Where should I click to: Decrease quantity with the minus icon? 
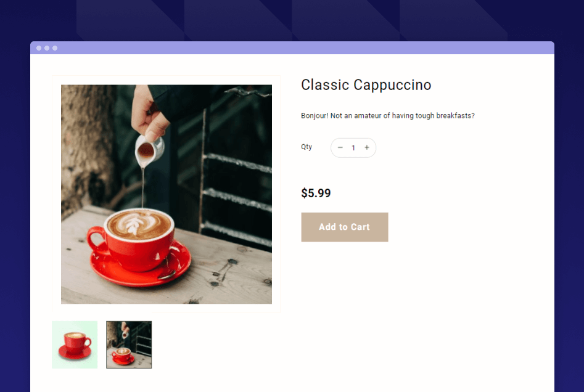point(340,147)
